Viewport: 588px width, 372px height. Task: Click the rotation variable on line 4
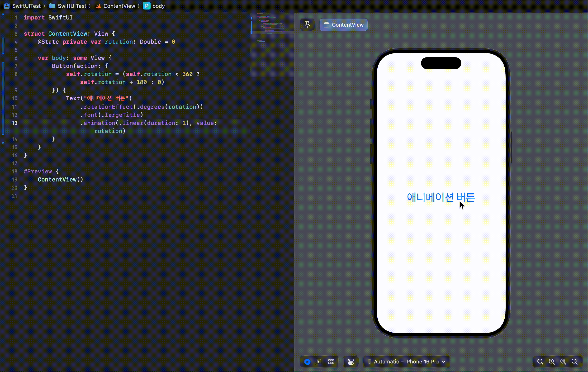119,42
